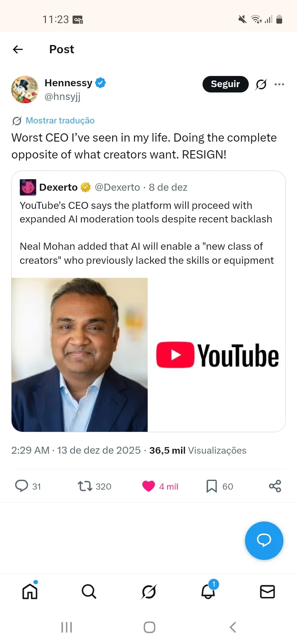Tap the share icon
Viewport: 297px width, 644px height.
coord(275,486)
